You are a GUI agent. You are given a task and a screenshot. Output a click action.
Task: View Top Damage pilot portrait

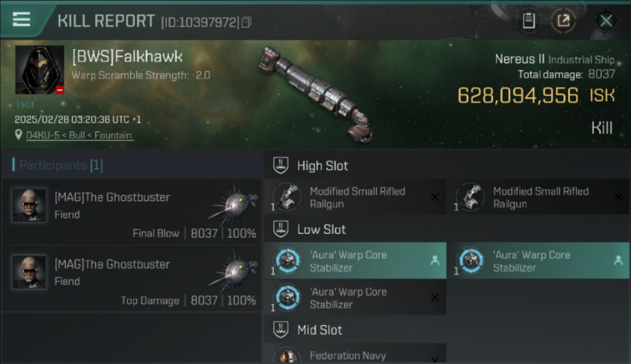coord(30,272)
